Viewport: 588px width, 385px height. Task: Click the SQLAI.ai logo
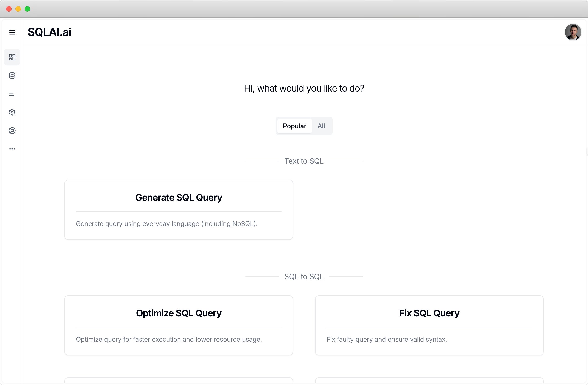pyautogui.click(x=49, y=32)
